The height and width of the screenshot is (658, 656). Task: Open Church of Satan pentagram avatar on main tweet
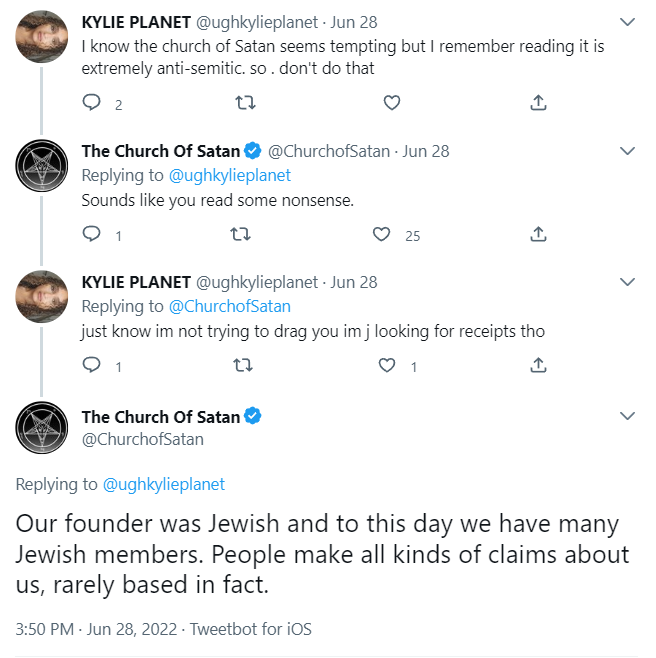point(41,427)
